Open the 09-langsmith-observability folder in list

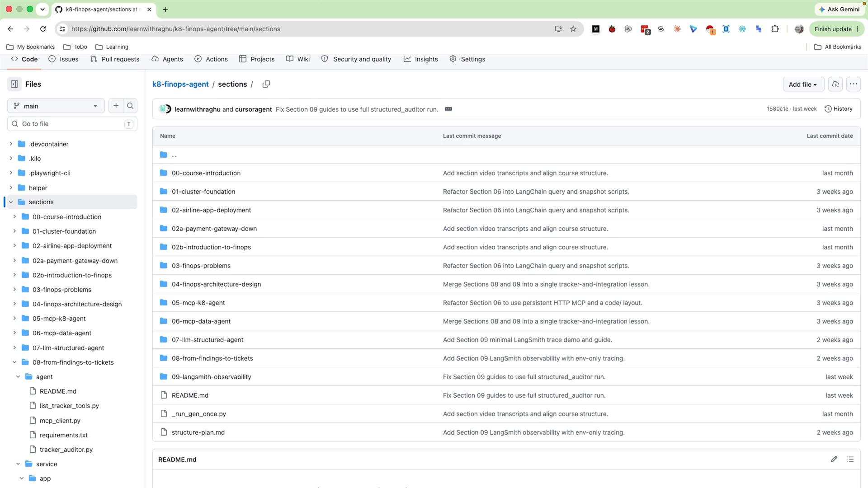[211, 377]
